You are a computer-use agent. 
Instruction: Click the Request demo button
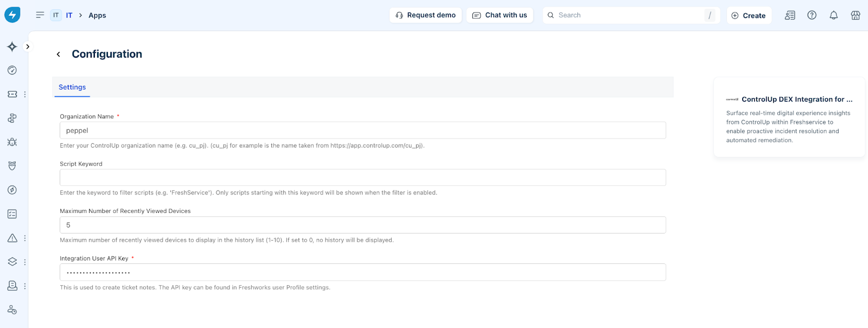coord(426,15)
